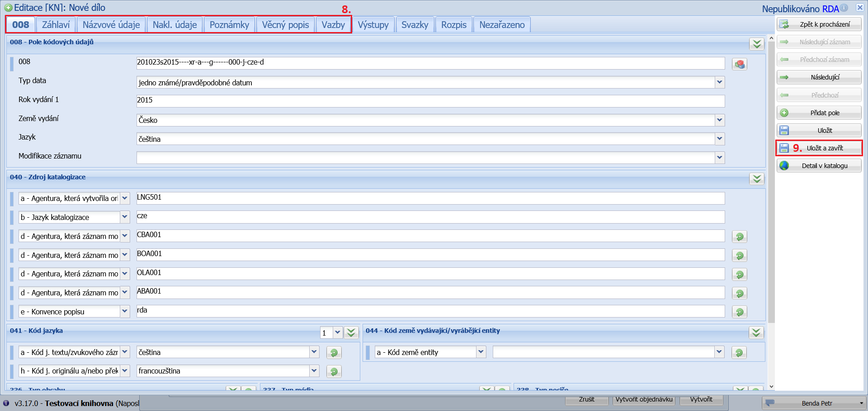Screen dimensions: 868x411
Task: Click Zpět k procházení button
Action: tap(819, 24)
